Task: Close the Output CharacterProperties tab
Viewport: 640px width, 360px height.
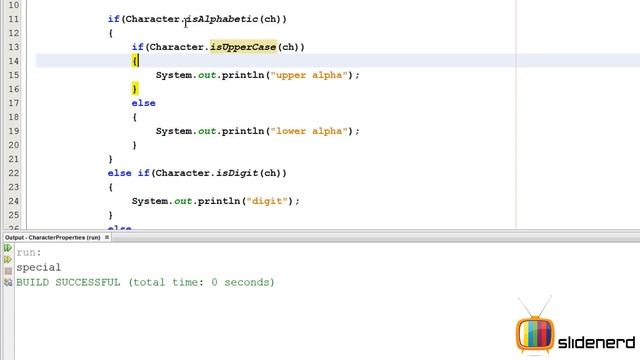Action: pos(107,237)
